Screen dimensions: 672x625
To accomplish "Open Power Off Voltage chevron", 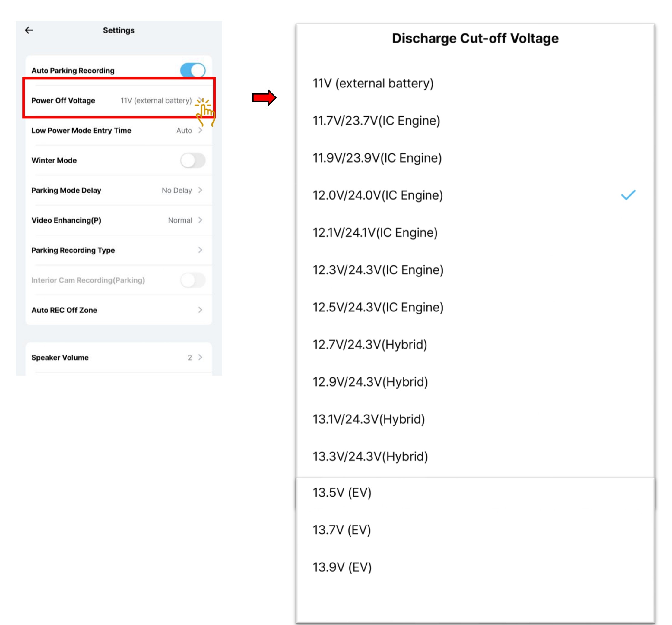I will [x=200, y=100].
